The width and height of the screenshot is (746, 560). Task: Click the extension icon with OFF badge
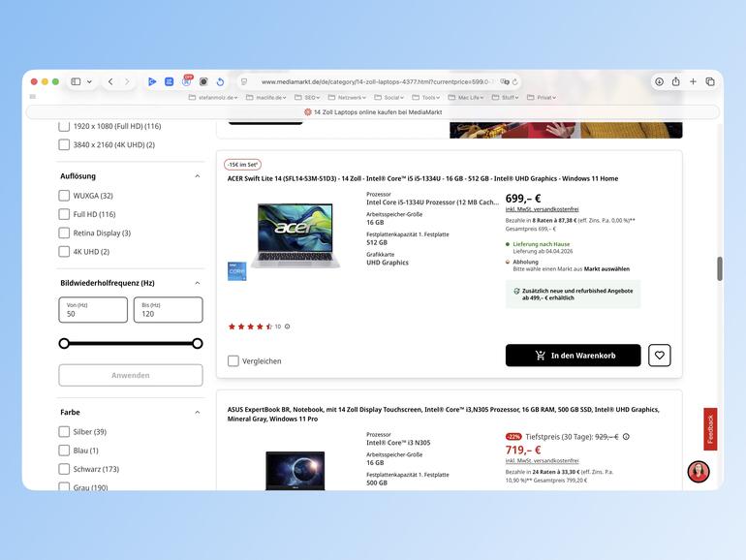point(186,80)
